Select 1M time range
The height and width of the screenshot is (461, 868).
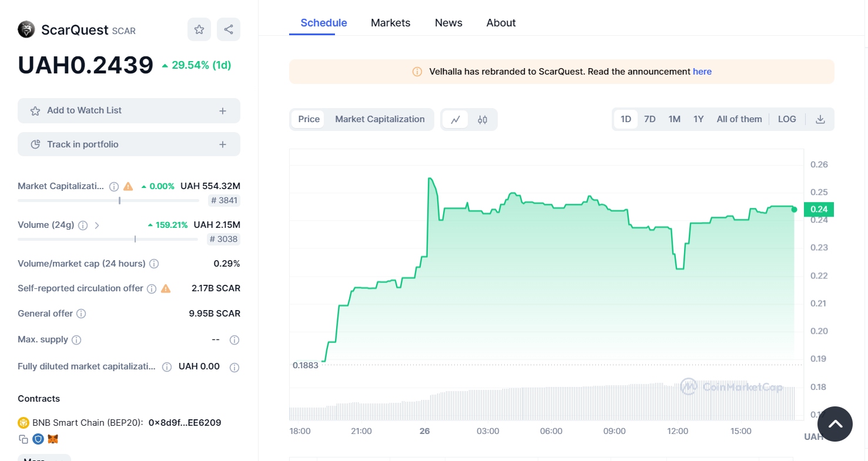pos(674,119)
